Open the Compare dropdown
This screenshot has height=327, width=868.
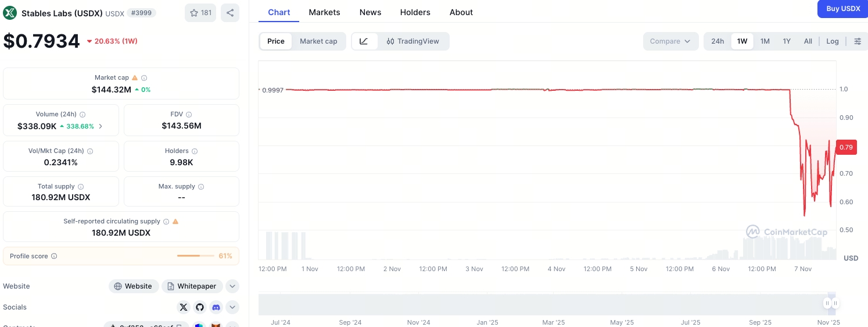[x=670, y=41]
